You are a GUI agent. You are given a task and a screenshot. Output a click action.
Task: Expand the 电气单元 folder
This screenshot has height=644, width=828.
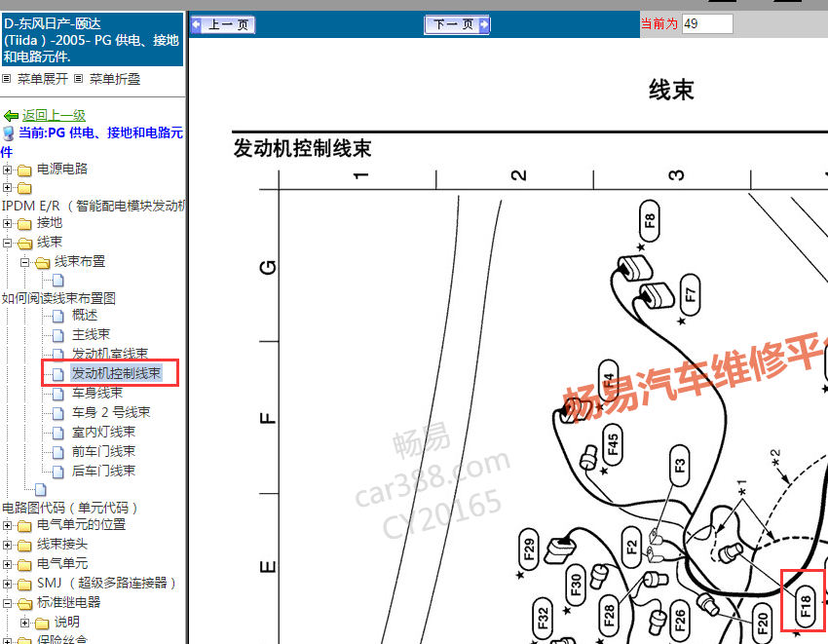click(7, 564)
